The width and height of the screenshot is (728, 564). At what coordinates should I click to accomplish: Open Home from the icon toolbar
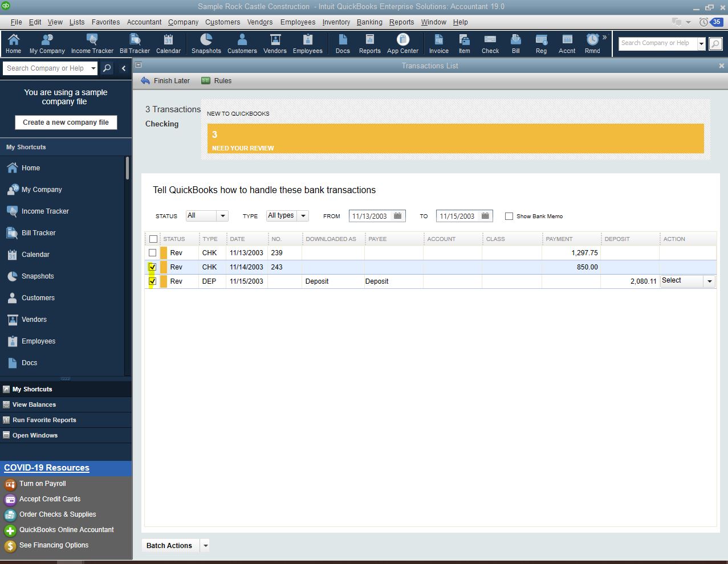click(x=13, y=43)
